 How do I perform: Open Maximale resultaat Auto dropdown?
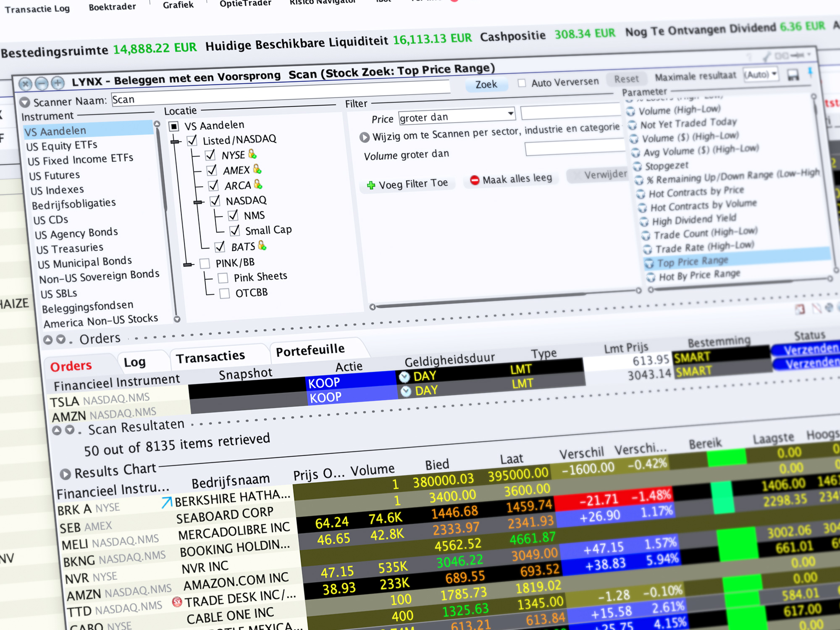(x=761, y=74)
